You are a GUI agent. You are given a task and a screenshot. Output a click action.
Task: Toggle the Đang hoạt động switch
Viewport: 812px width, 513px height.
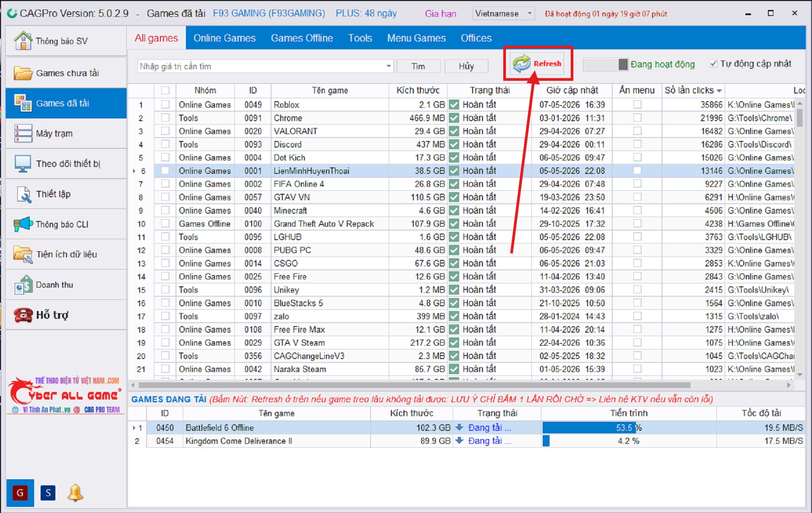pos(605,64)
